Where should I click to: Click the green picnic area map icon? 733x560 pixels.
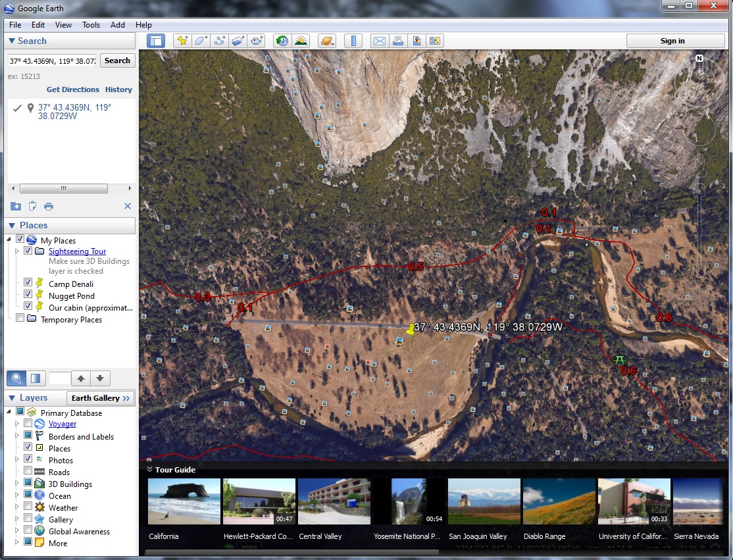619,361
